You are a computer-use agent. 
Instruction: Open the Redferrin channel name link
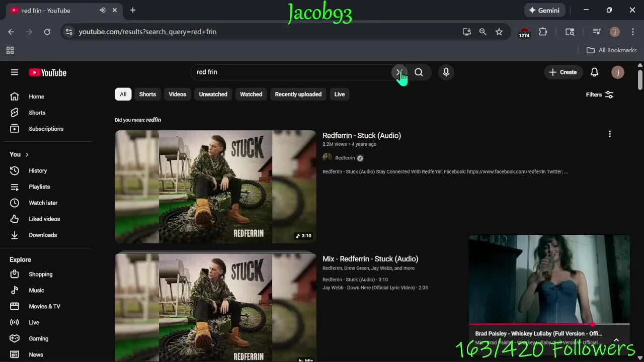pyautogui.click(x=345, y=158)
